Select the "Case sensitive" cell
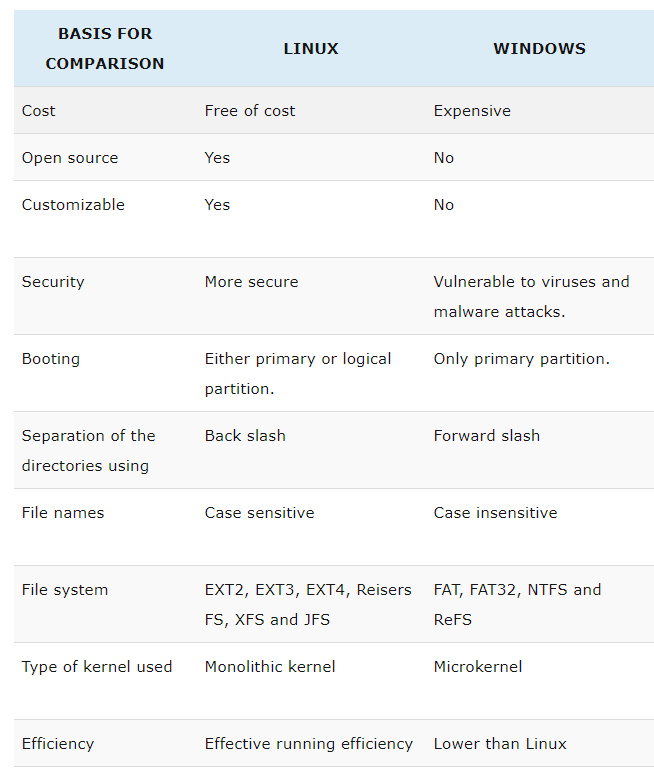The image size is (654, 783). coord(259,513)
